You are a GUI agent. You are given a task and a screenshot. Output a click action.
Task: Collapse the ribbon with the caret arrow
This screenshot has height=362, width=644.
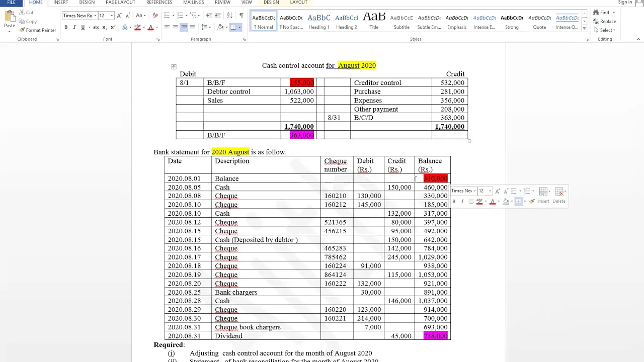click(x=639, y=39)
